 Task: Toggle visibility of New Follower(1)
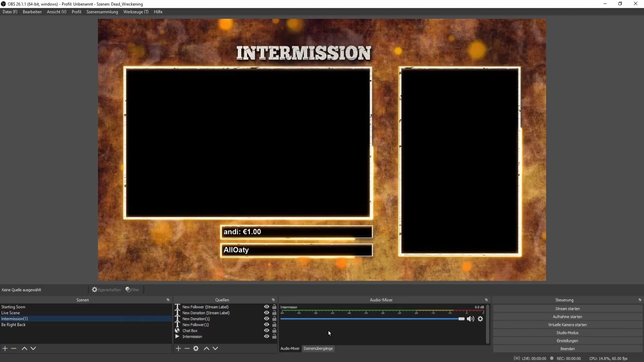click(267, 325)
